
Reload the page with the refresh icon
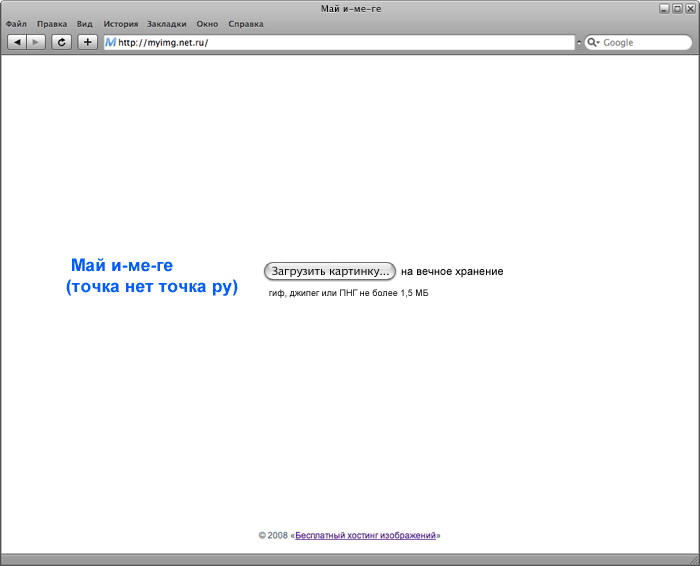(x=62, y=42)
